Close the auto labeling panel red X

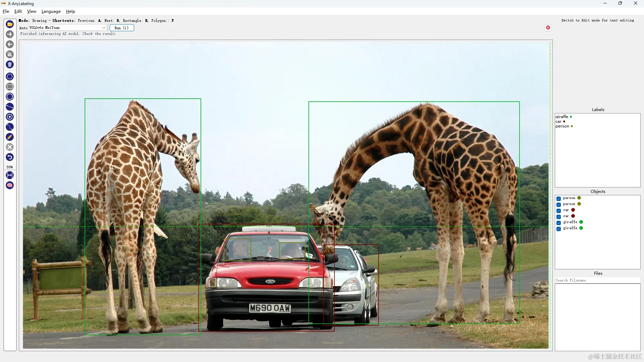click(548, 28)
